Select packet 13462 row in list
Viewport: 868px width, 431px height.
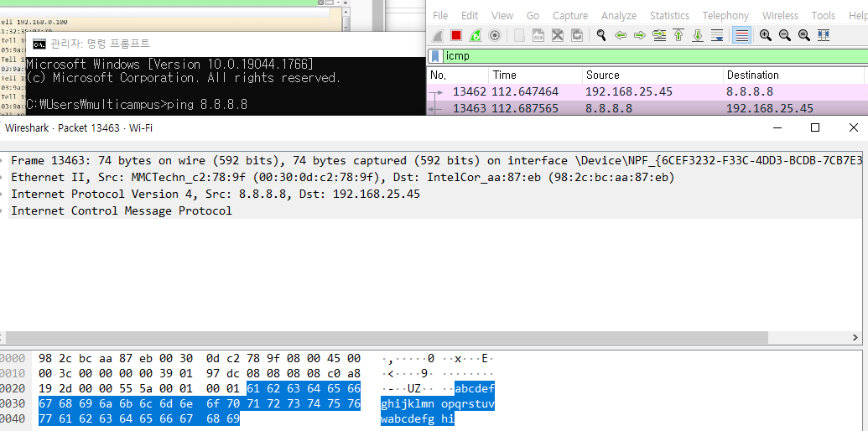click(x=647, y=91)
